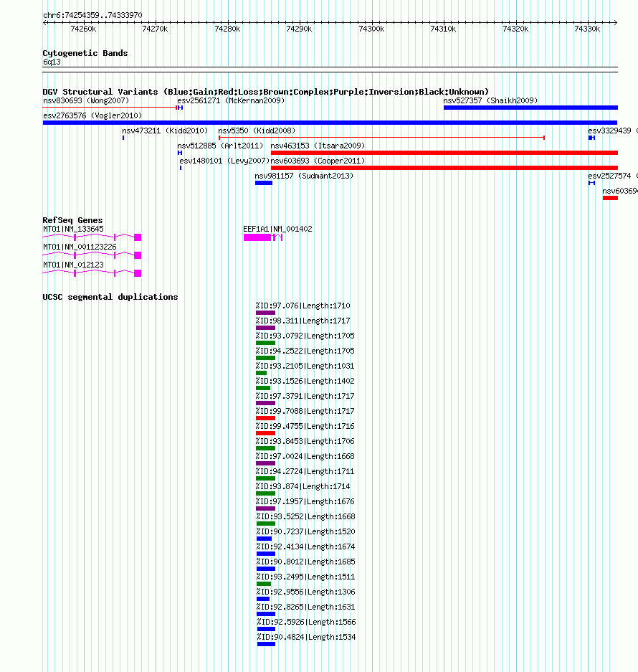Click nsv603693 (Cooper2011) label
Screen dimensions: 638x672
point(318,161)
